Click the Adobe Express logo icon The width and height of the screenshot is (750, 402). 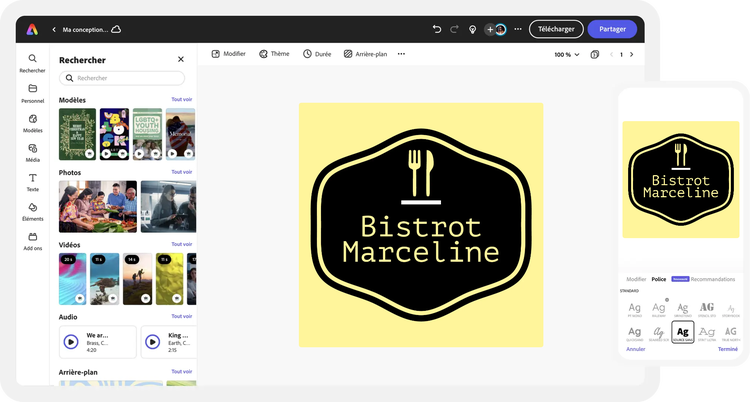(x=32, y=29)
